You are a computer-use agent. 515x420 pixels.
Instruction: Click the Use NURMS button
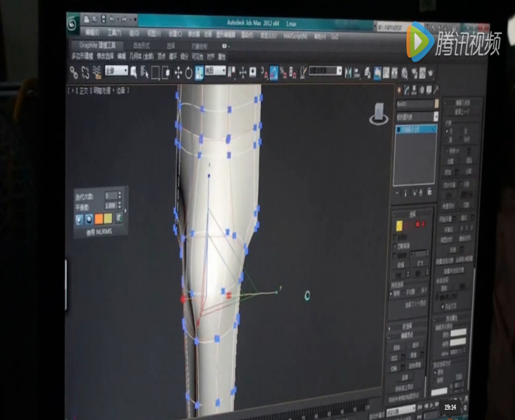[99, 231]
